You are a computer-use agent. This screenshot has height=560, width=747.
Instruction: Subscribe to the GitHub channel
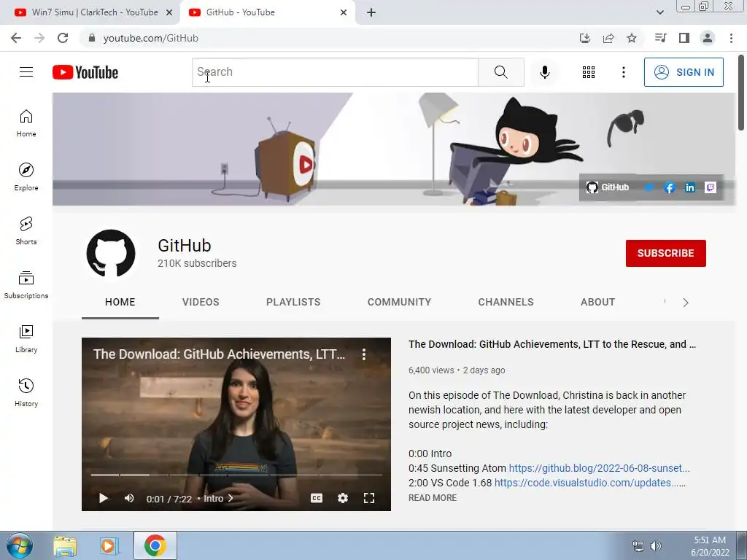pyautogui.click(x=665, y=253)
